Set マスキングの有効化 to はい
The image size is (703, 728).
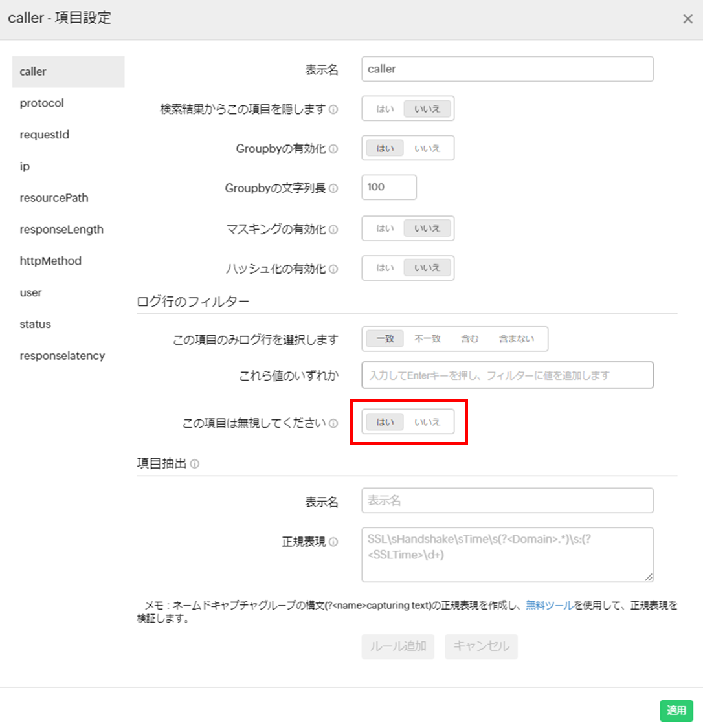pos(385,228)
